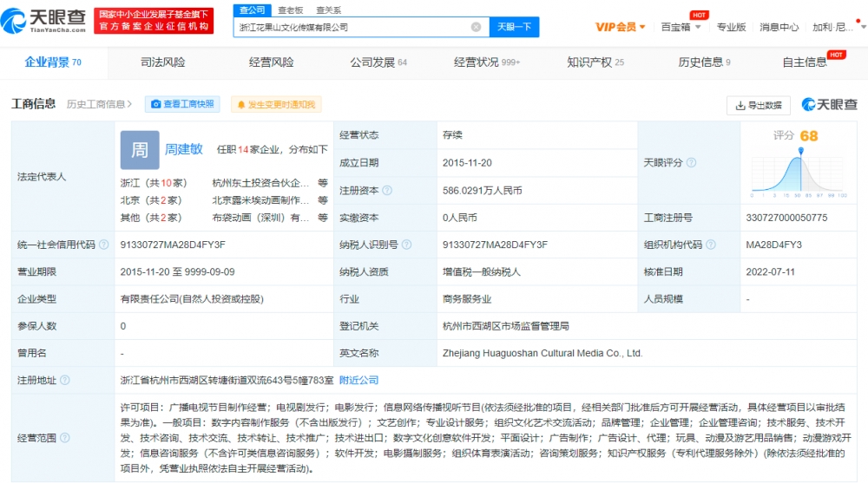This screenshot has height=483, width=868.
Task: Click the HOT badge above 百宝箱
Action: point(699,15)
